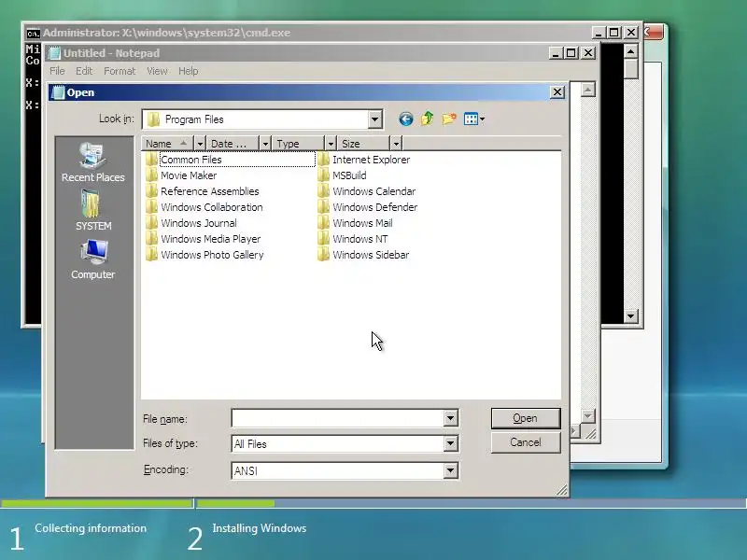747x560 pixels.
Task: Sort by the Name column header
Action: tap(167, 144)
